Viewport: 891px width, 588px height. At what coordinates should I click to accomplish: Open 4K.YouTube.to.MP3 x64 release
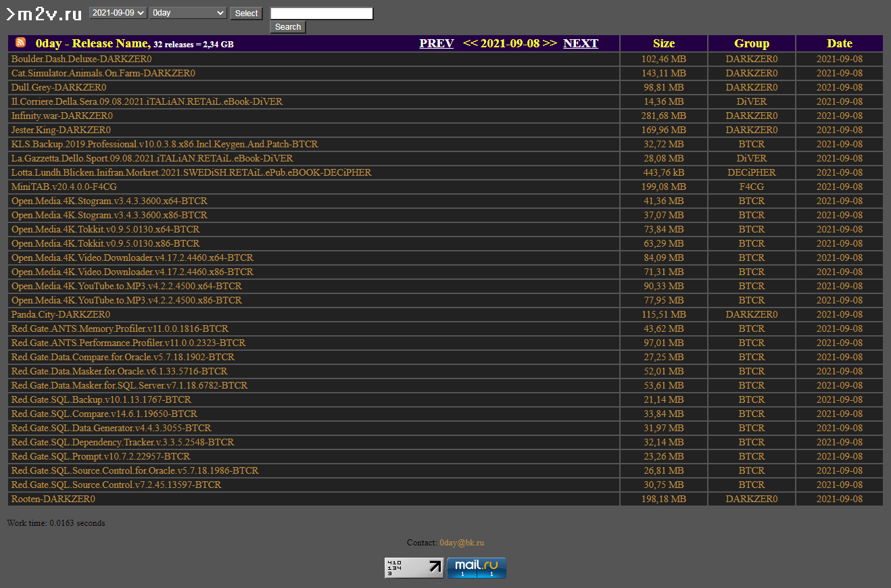(x=126, y=286)
